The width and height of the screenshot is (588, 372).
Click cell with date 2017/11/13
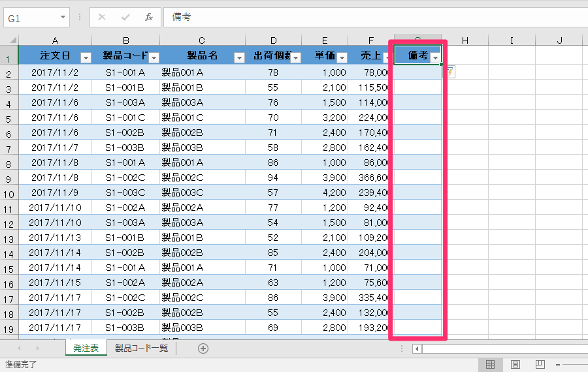55,237
